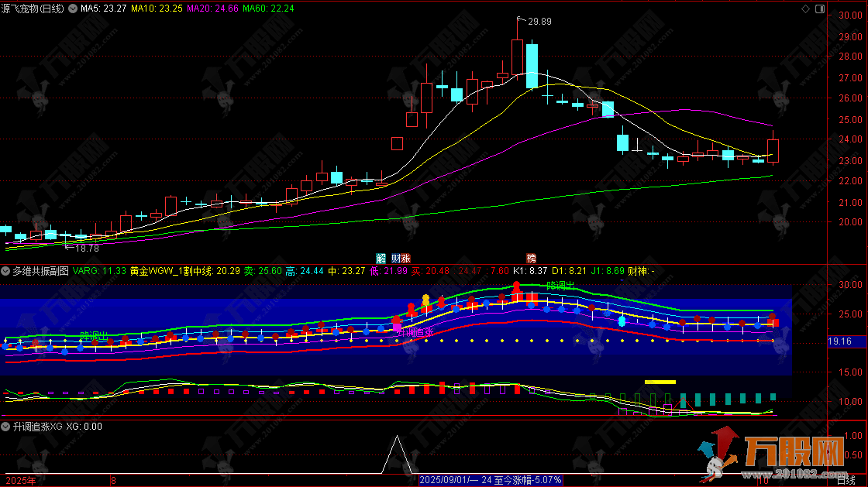This screenshot has width=868, height=487.
Task: Click the 2025/09/01 至今涨幅 info label
Action: 491,481
